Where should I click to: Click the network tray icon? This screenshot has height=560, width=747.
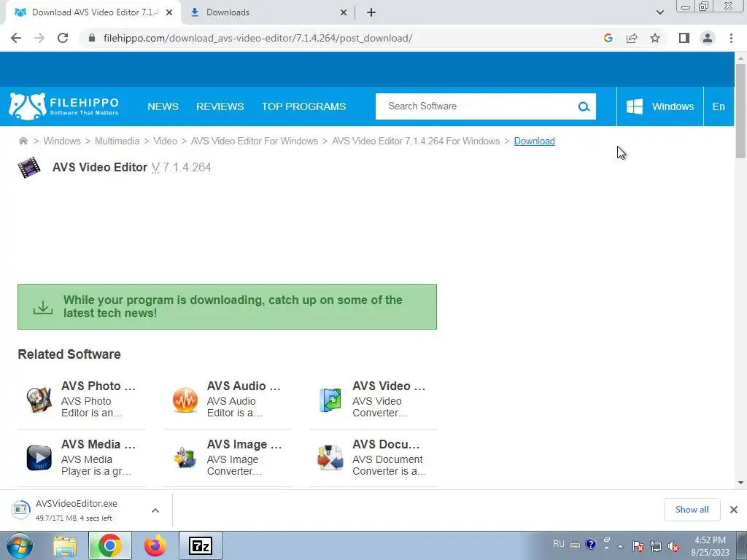(x=656, y=546)
